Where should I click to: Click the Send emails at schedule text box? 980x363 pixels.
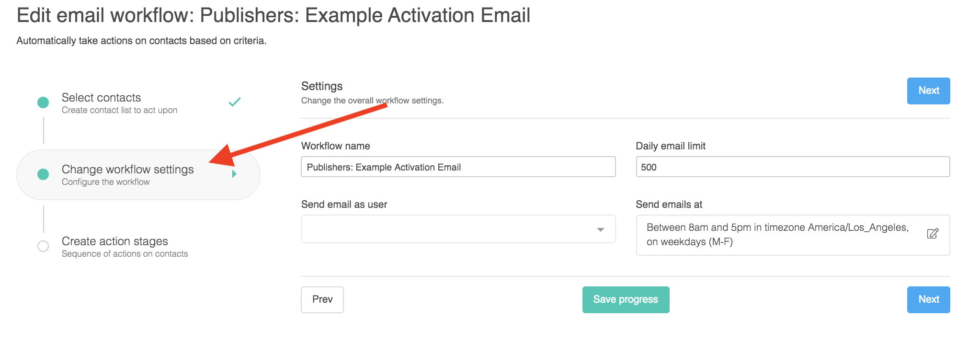pos(778,235)
